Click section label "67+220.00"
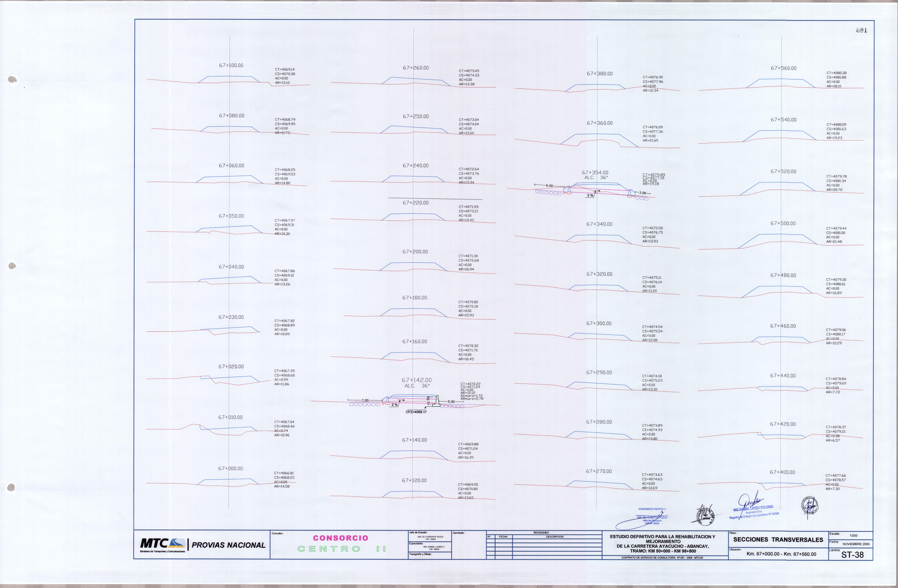898x588 pixels. [415, 203]
